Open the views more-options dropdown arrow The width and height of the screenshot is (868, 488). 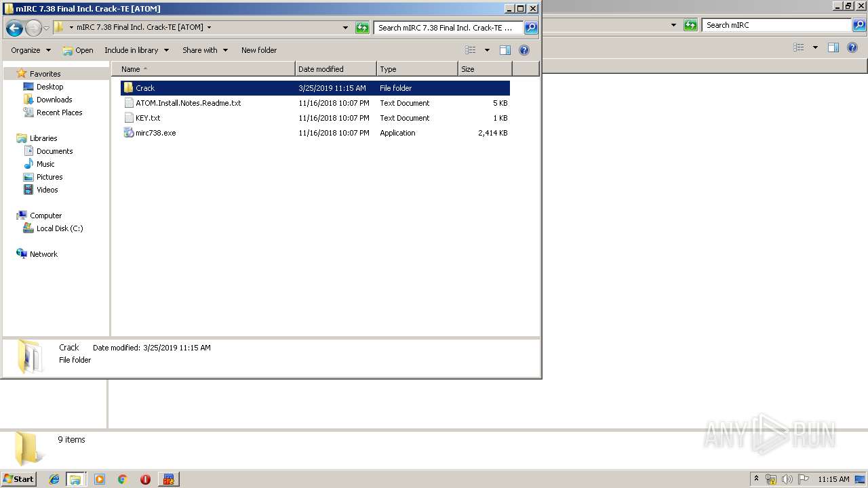click(486, 50)
